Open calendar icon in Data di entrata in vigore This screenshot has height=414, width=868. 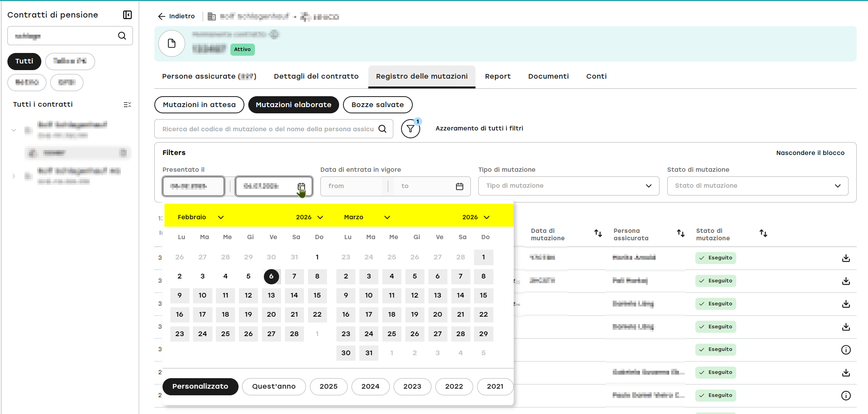tap(460, 187)
